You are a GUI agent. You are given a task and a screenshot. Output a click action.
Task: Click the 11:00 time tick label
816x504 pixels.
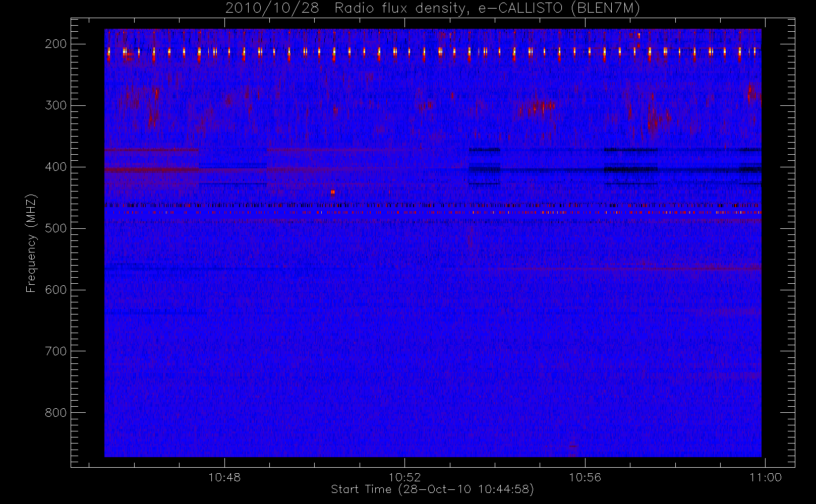[x=766, y=477]
